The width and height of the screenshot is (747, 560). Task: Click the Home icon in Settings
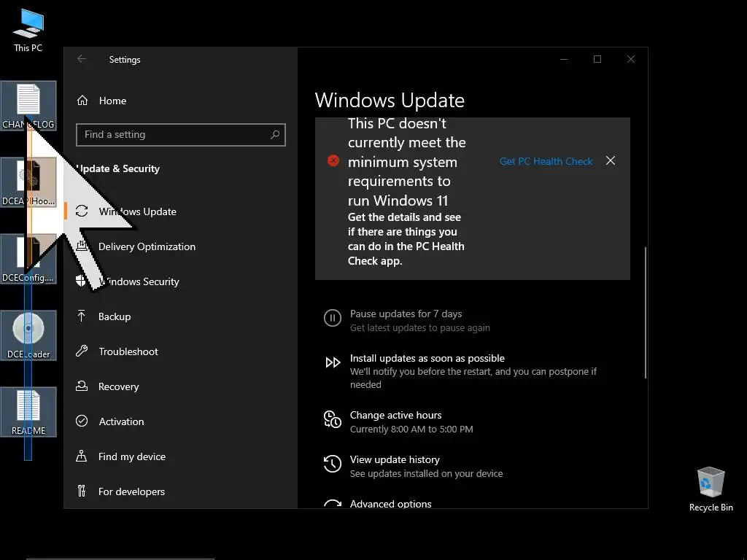(82, 101)
